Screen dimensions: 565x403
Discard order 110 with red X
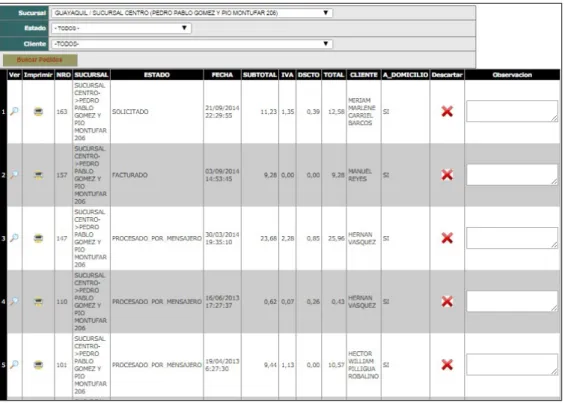point(447,301)
